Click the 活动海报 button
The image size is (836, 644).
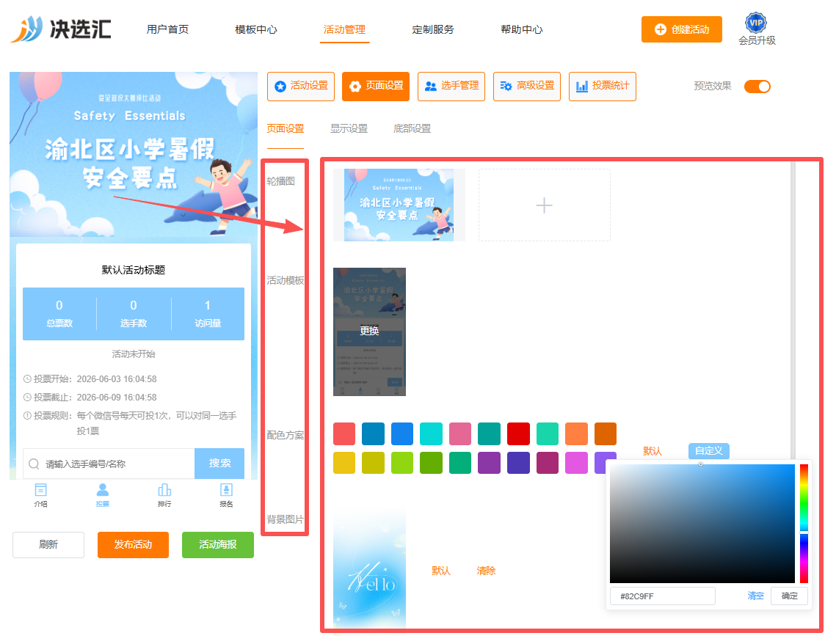pos(217,544)
